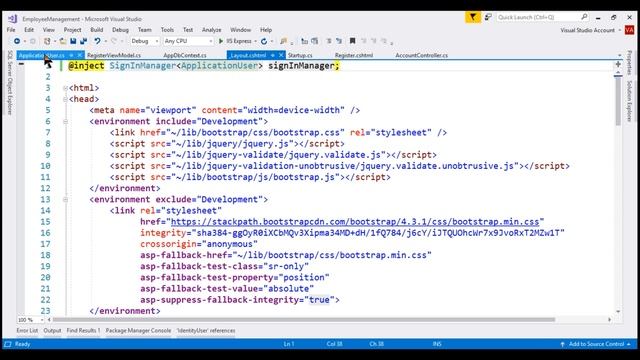Open the open-documents overflow dropdown arrow

click(619, 55)
